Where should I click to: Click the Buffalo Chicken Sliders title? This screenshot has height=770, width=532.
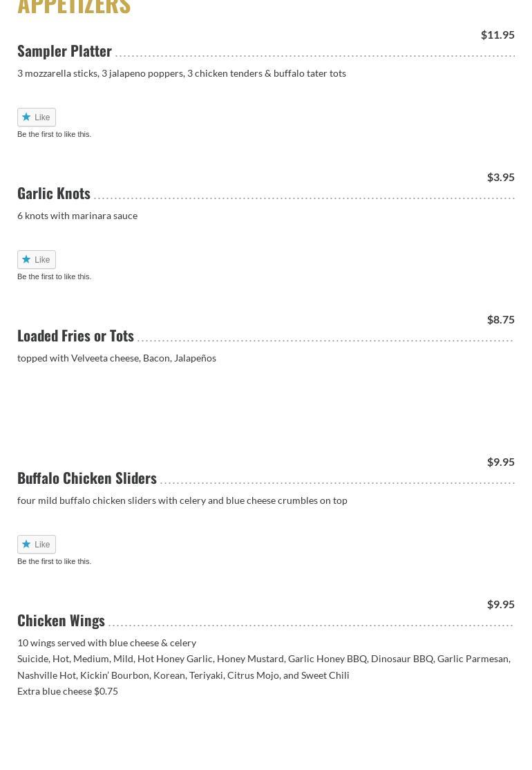pos(87,478)
